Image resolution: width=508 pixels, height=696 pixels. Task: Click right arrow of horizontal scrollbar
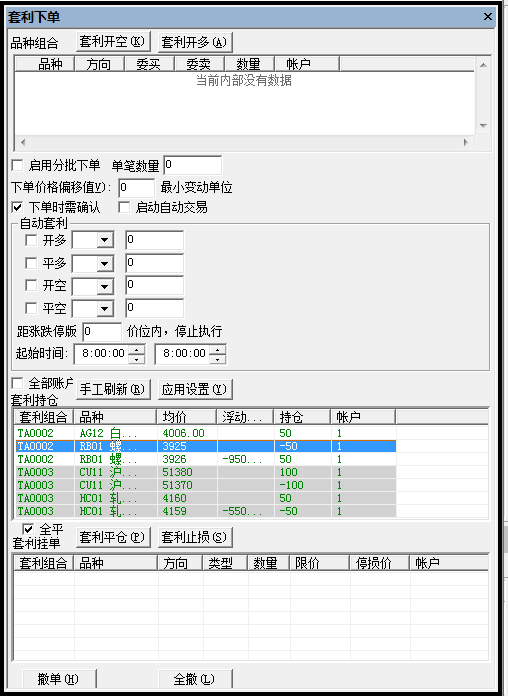click(466, 142)
